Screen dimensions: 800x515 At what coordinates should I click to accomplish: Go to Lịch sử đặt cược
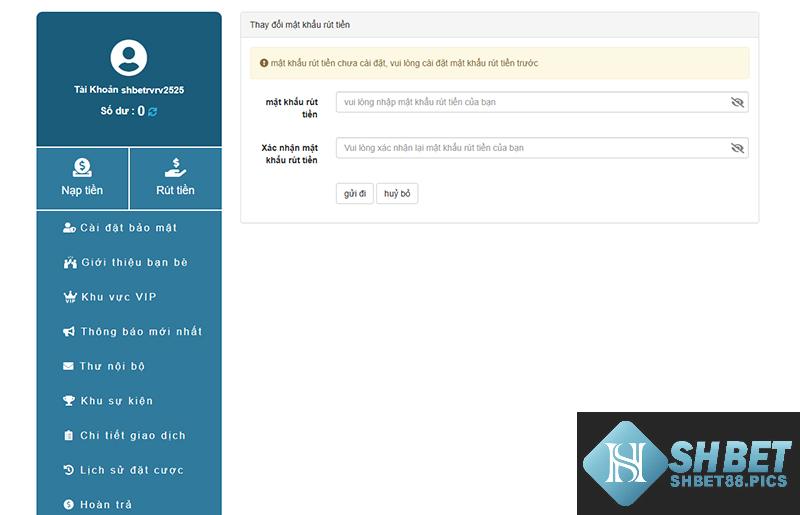[131, 470]
